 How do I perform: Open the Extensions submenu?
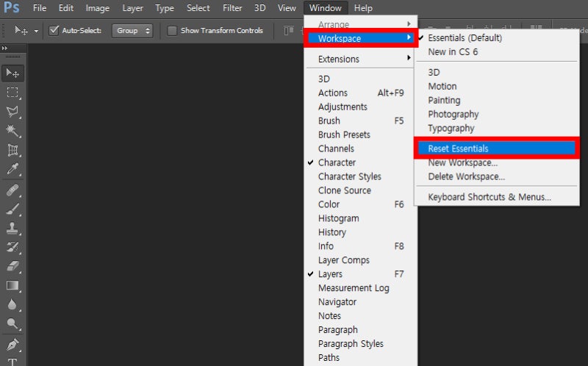pos(360,59)
